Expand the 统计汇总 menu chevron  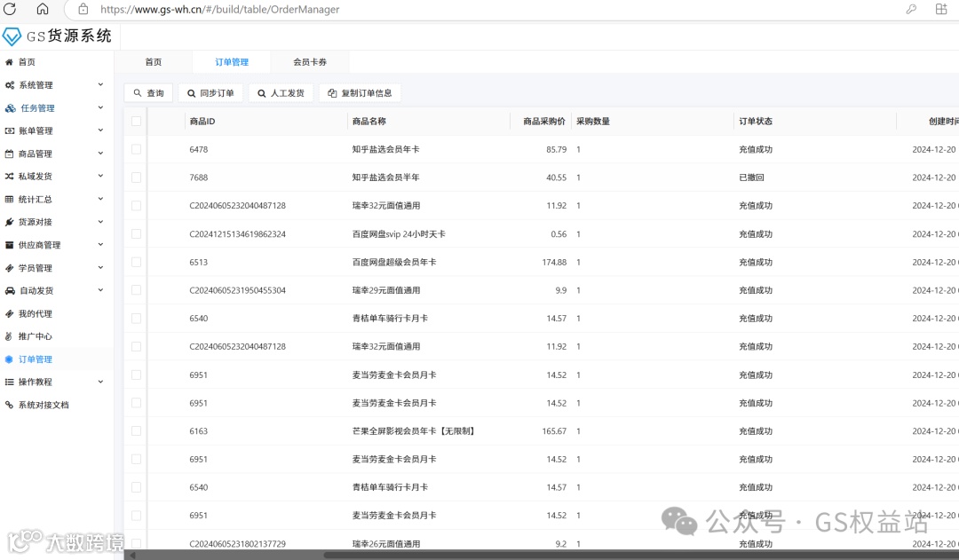[100, 199]
